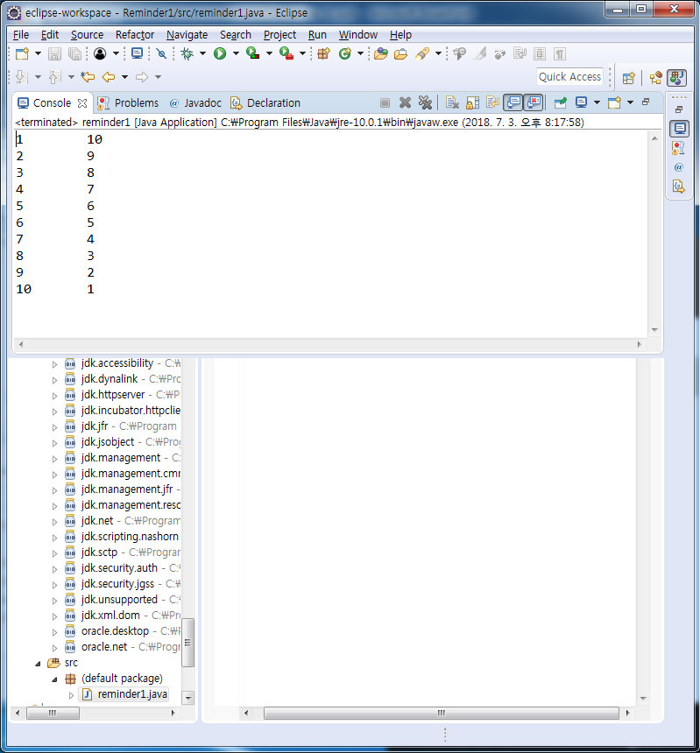Click the Open New Console icon
Screen dimensions: 700x753
(614, 102)
